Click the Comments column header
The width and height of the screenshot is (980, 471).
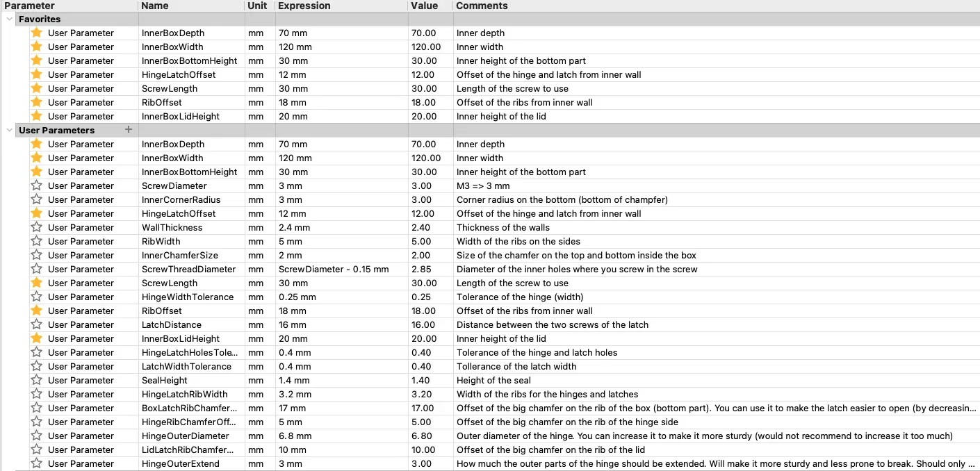[482, 6]
